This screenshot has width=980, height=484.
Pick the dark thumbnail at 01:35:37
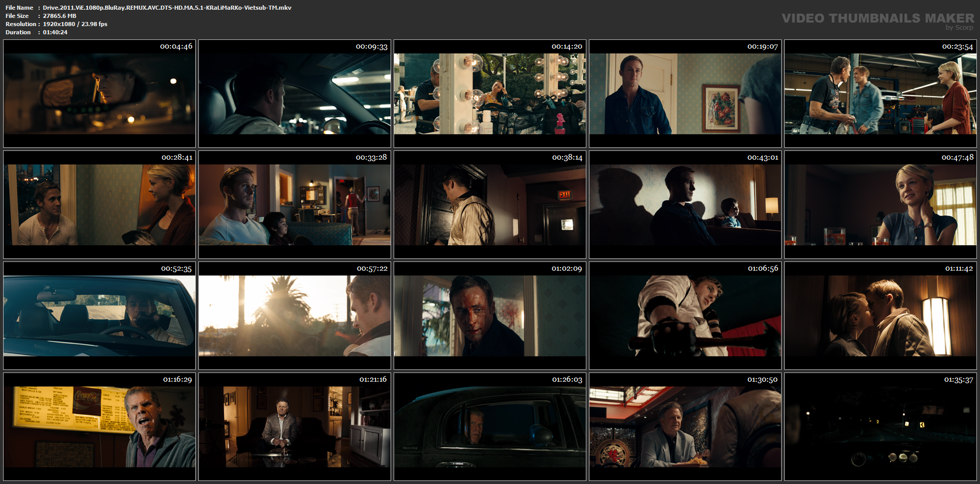click(x=880, y=427)
